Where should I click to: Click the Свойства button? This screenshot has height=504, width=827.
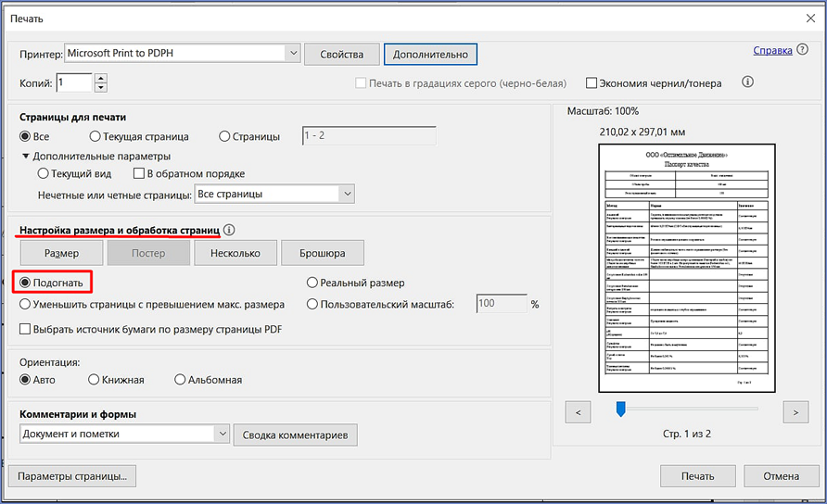pos(342,55)
